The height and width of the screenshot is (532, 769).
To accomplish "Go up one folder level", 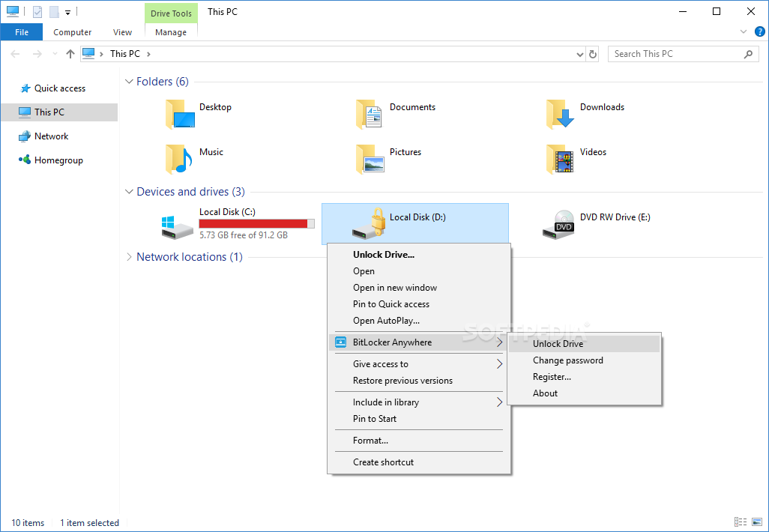I will click(70, 54).
